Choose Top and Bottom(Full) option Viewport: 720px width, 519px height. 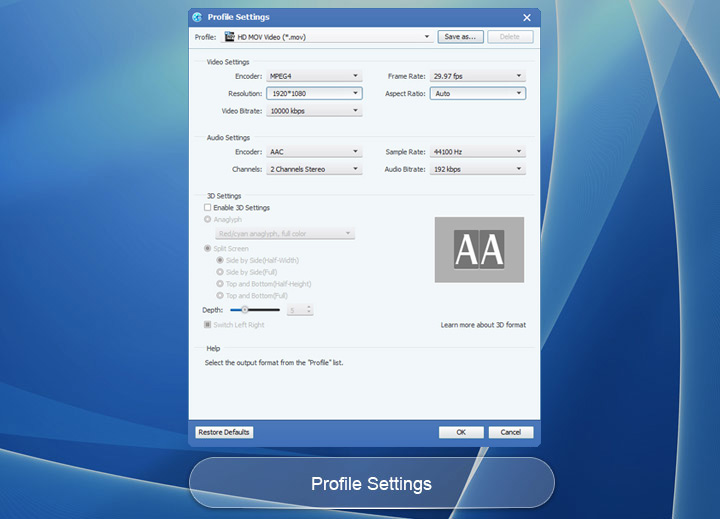[220, 296]
